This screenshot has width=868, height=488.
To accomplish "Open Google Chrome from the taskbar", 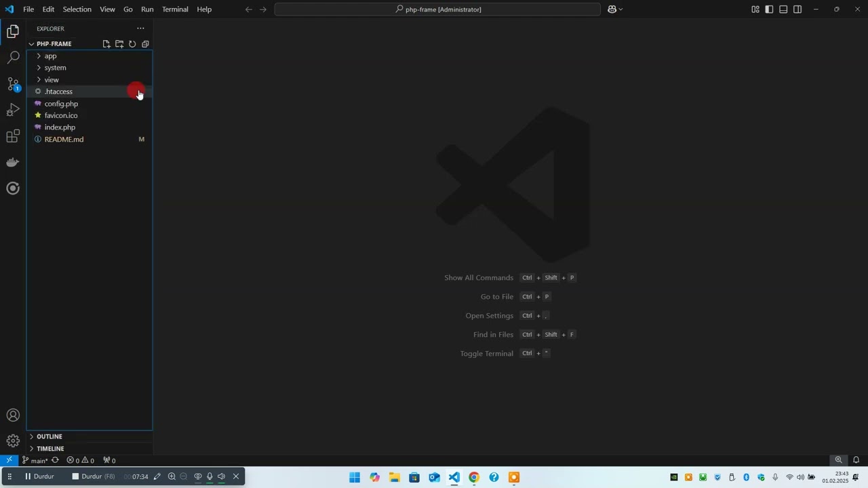I will click(x=474, y=477).
